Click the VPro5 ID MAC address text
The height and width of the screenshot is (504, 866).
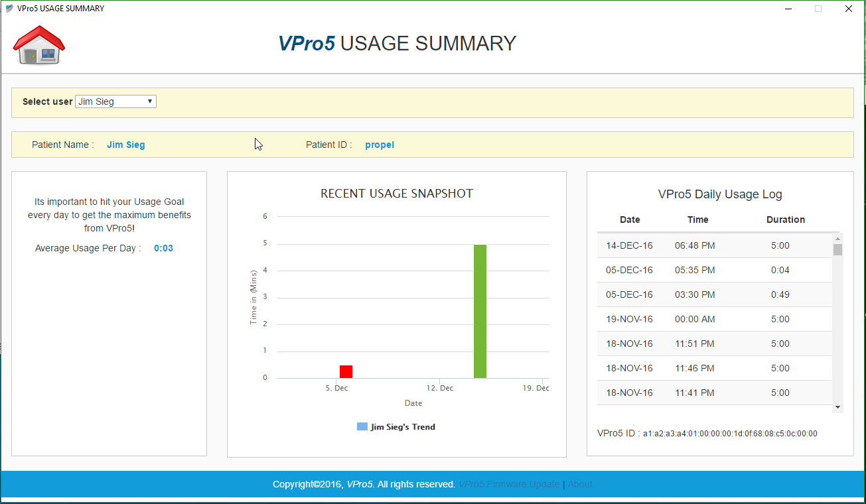click(730, 434)
